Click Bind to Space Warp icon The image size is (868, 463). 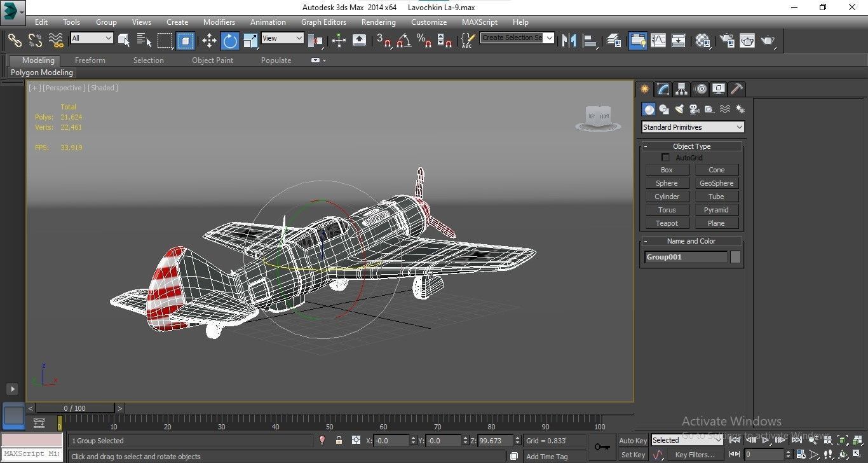coord(57,41)
